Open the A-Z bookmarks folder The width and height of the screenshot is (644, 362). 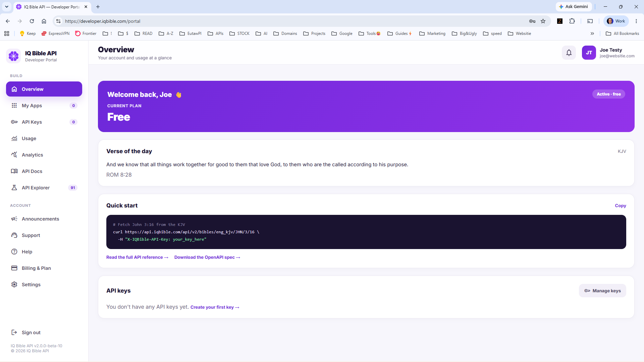[x=166, y=34]
